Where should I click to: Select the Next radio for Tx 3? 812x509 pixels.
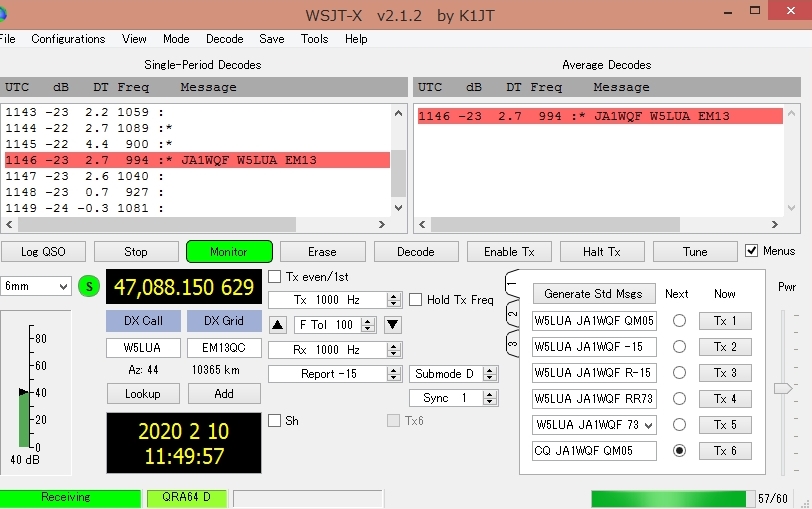pos(679,372)
